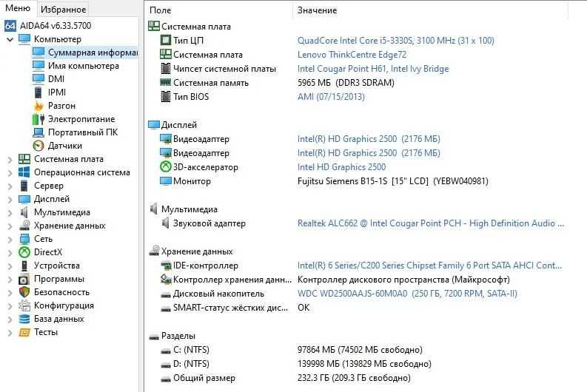Open the WDC WD2500AAJS-60M0A0 drive link
The width and height of the screenshot is (587, 392).
tap(407, 294)
